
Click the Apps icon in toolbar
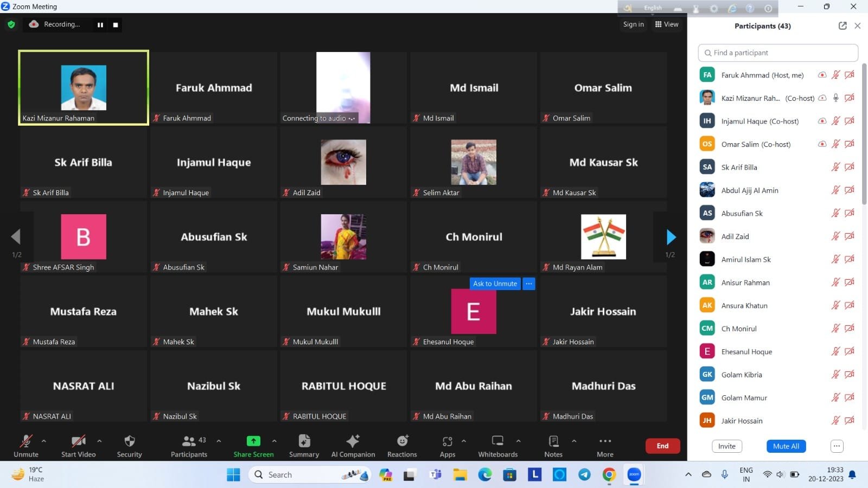(447, 441)
